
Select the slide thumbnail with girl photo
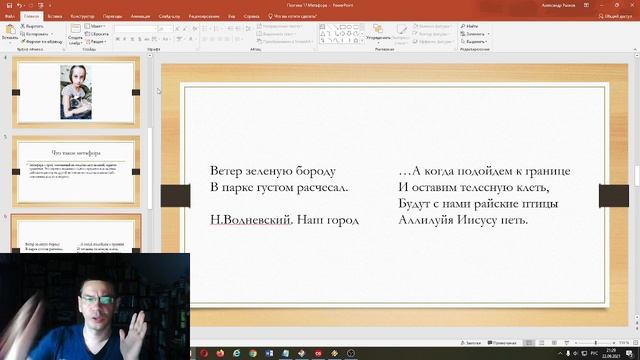click(x=76, y=92)
